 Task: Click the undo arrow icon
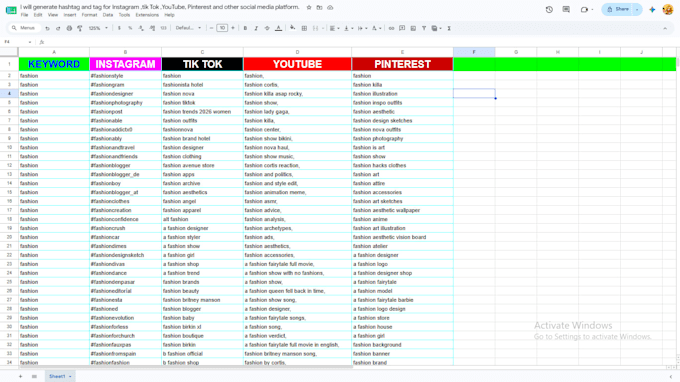click(x=47, y=28)
